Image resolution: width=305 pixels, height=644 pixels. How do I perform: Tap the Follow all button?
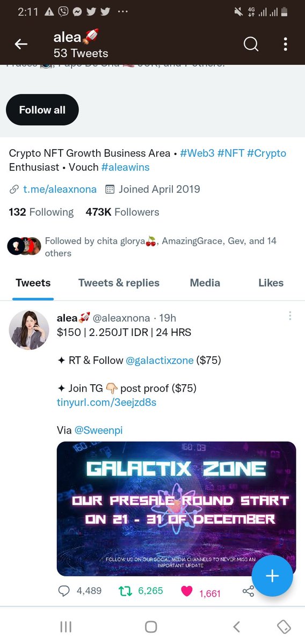pos(42,110)
